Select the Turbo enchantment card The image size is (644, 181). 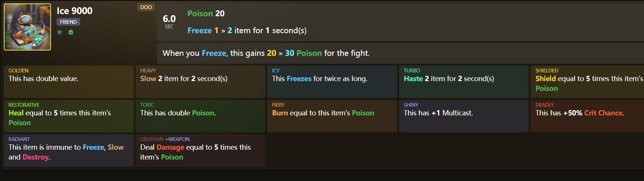tap(463, 82)
